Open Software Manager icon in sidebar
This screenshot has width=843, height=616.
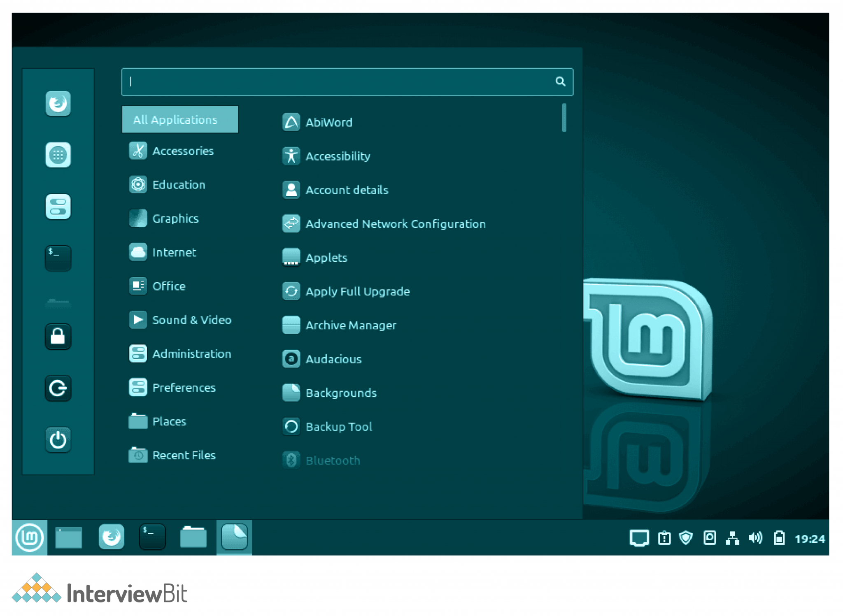[x=58, y=155]
